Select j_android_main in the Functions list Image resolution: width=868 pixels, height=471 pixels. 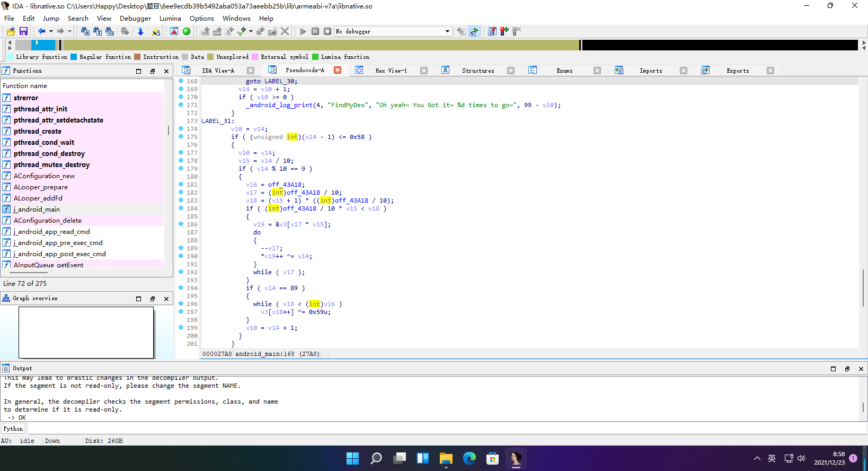point(83,209)
